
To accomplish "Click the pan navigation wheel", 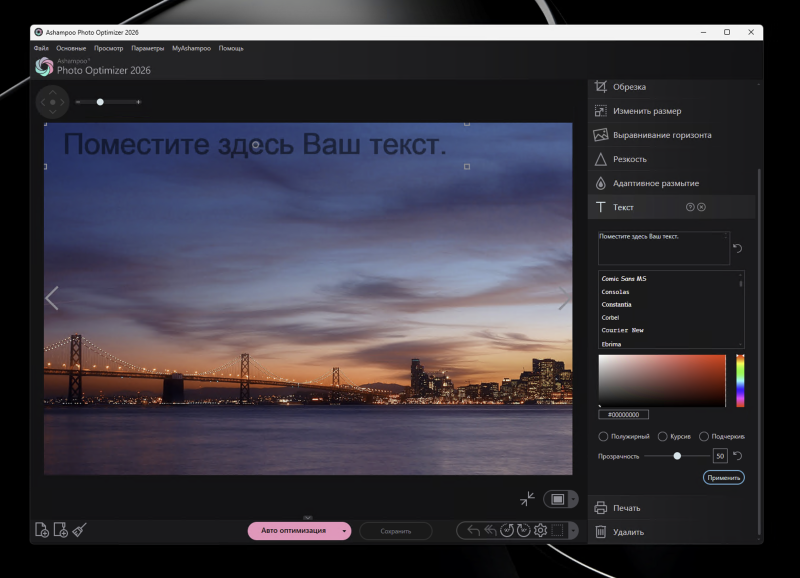I will click(x=52, y=102).
